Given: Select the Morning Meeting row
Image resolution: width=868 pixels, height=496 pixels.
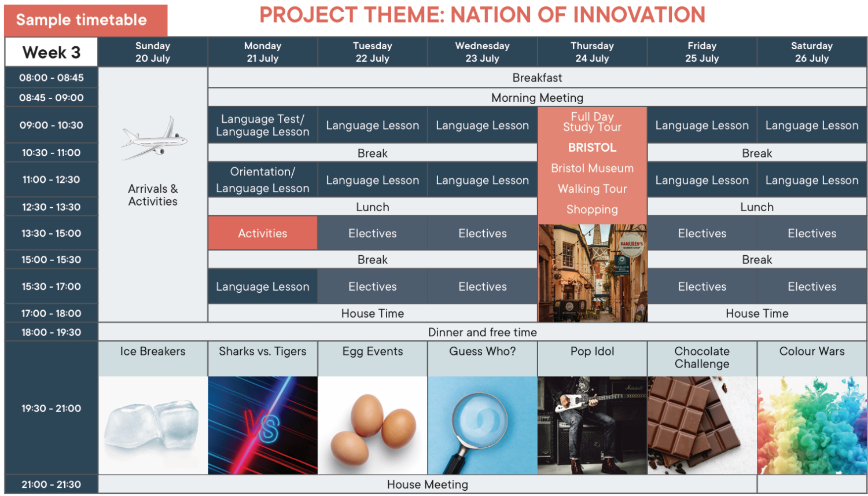Looking at the screenshot, I should [538, 98].
